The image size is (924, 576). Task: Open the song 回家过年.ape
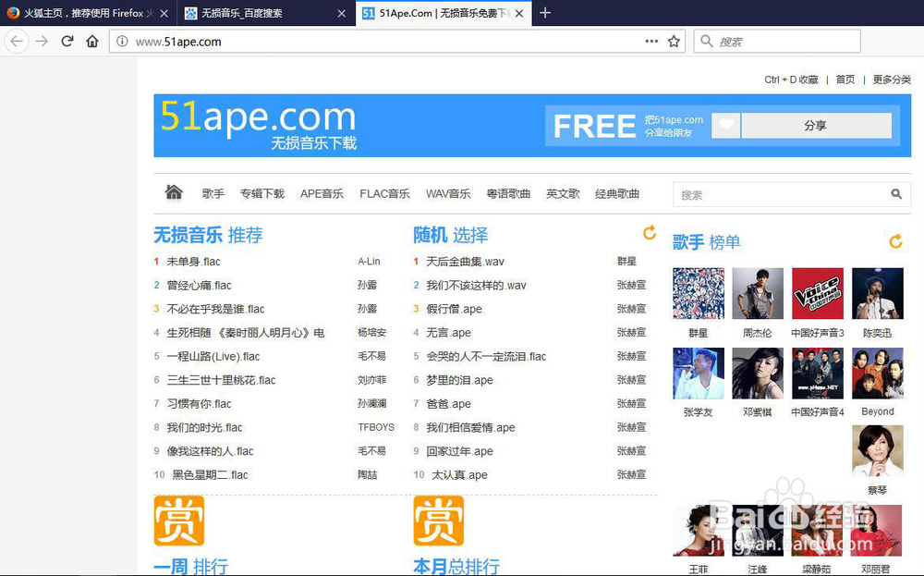[459, 451]
